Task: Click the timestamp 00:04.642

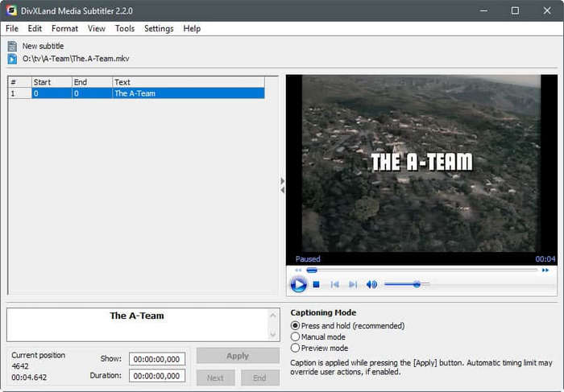Action: click(x=29, y=378)
